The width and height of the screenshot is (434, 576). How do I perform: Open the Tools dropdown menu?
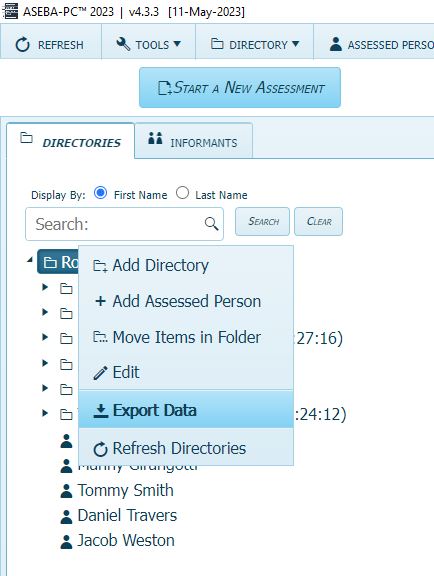pyautogui.click(x=148, y=44)
